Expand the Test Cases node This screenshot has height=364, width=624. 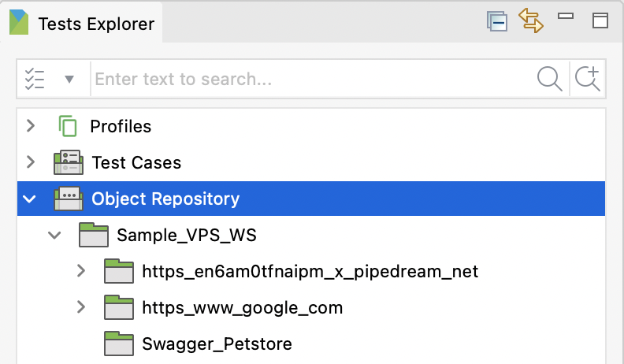[x=31, y=162]
